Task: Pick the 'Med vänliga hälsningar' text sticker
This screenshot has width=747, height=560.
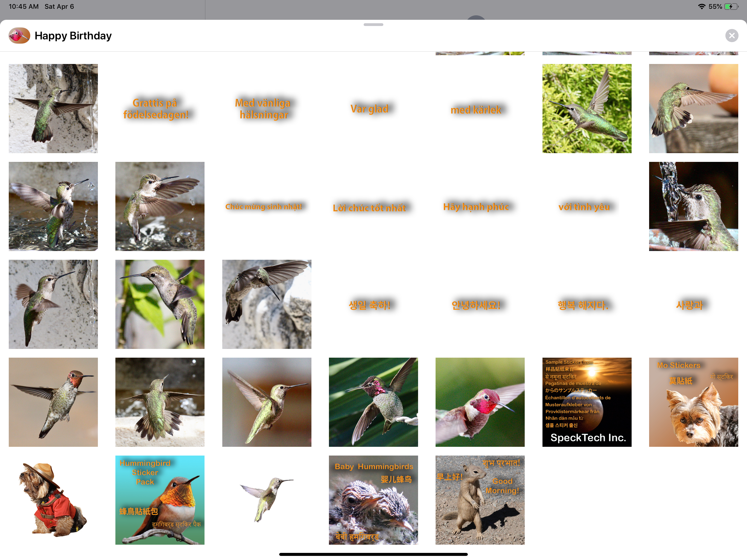Action: [263, 109]
